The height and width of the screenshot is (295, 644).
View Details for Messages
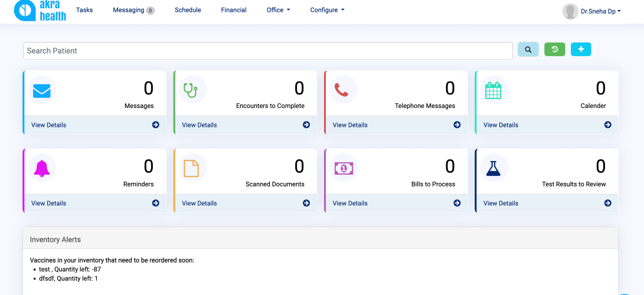(48, 124)
